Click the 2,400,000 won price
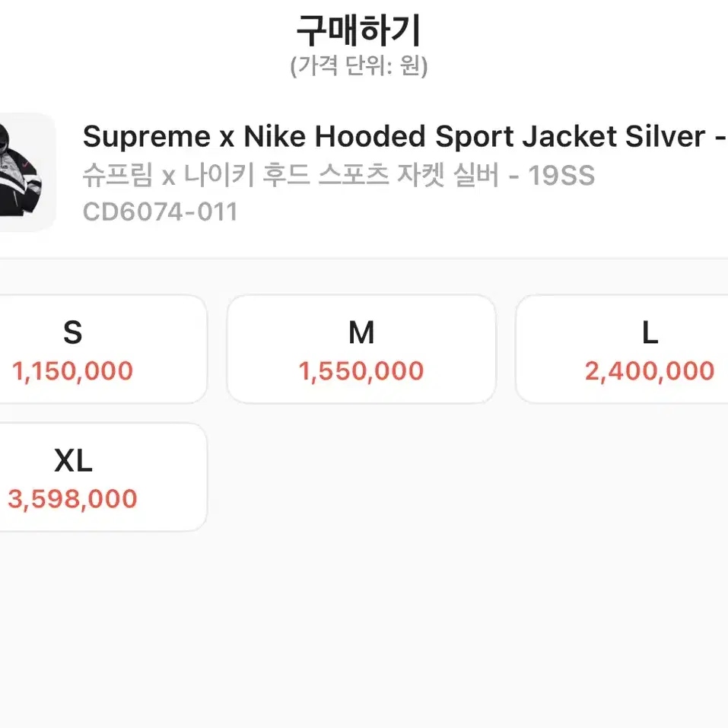728x728 pixels. [650, 371]
